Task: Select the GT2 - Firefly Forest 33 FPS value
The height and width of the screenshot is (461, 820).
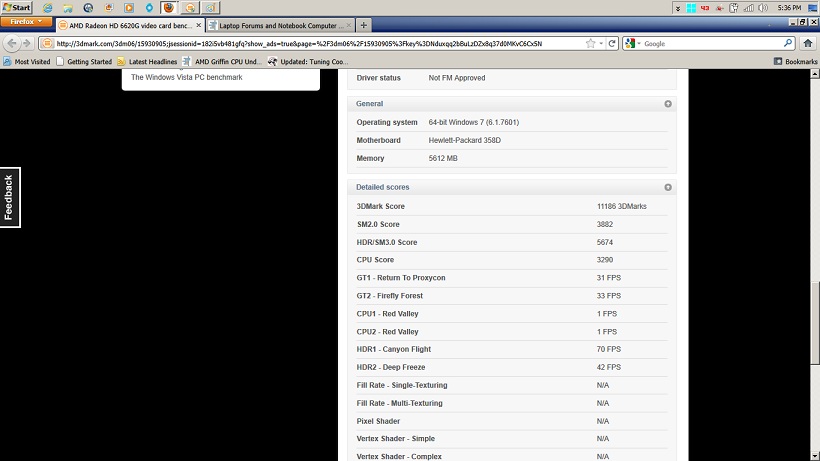Action: 609,296
